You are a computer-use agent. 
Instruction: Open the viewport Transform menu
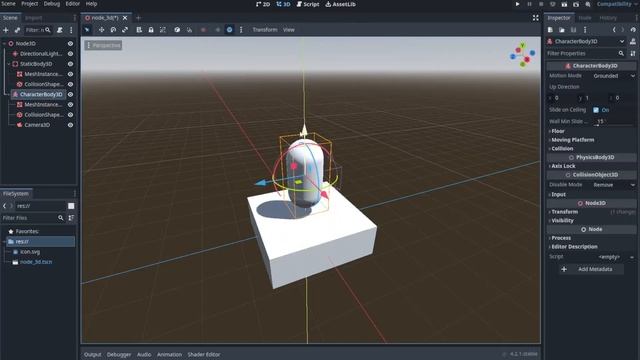tap(264, 30)
